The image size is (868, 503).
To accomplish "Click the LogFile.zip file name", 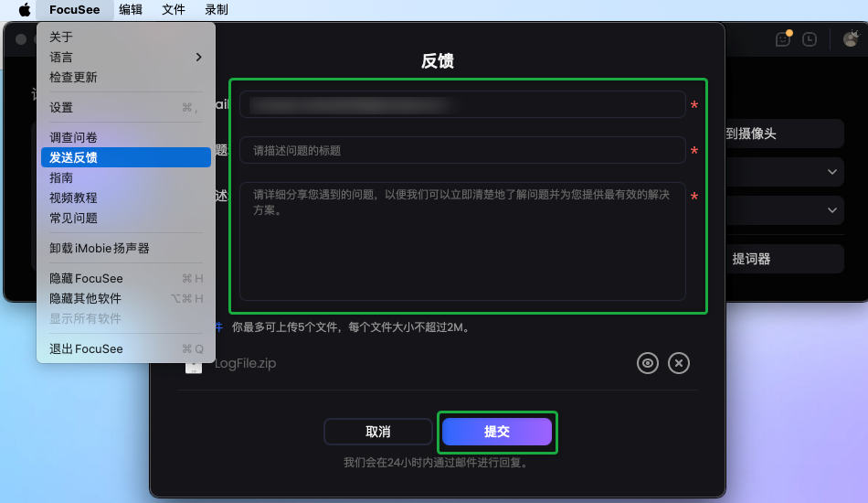I will [x=245, y=363].
